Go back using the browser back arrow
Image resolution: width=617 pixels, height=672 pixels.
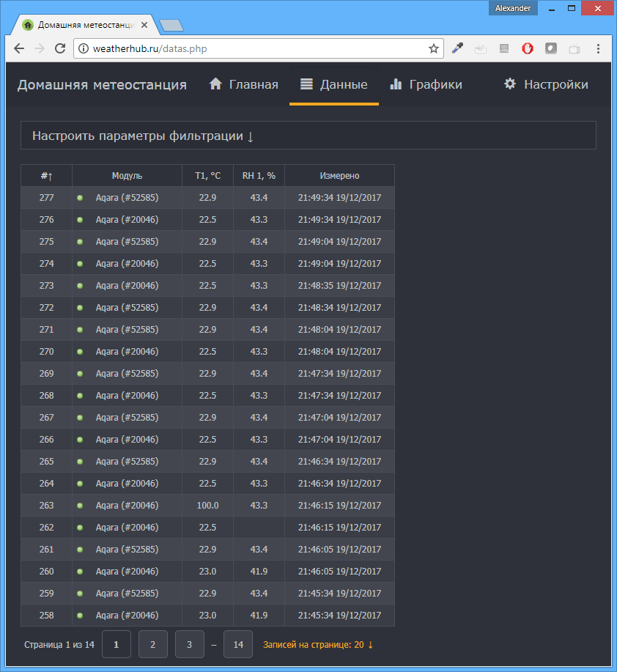coord(18,48)
